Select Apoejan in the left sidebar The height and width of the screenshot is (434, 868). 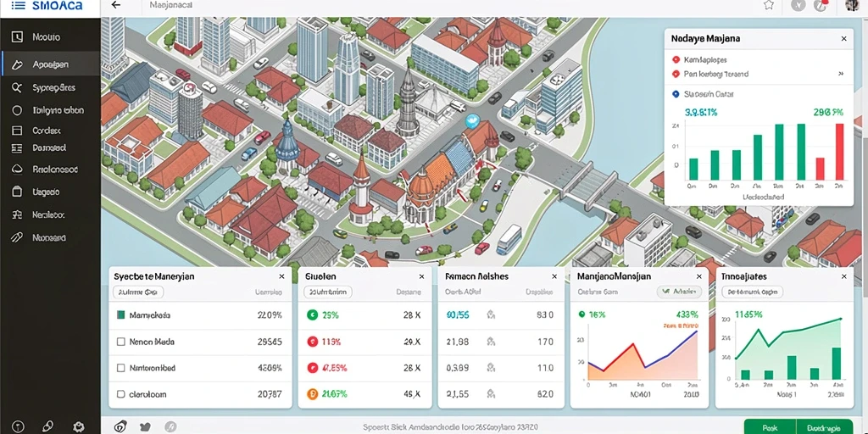point(50,64)
